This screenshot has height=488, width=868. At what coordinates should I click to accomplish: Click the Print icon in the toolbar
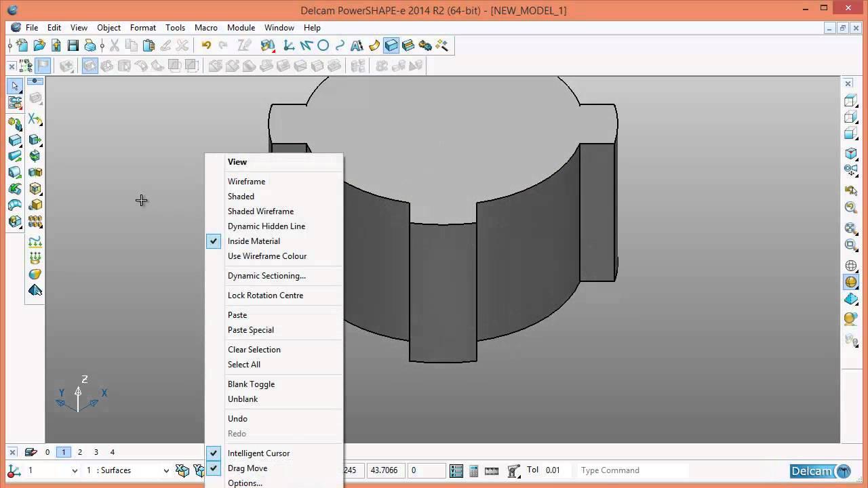(x=90, y=45)
